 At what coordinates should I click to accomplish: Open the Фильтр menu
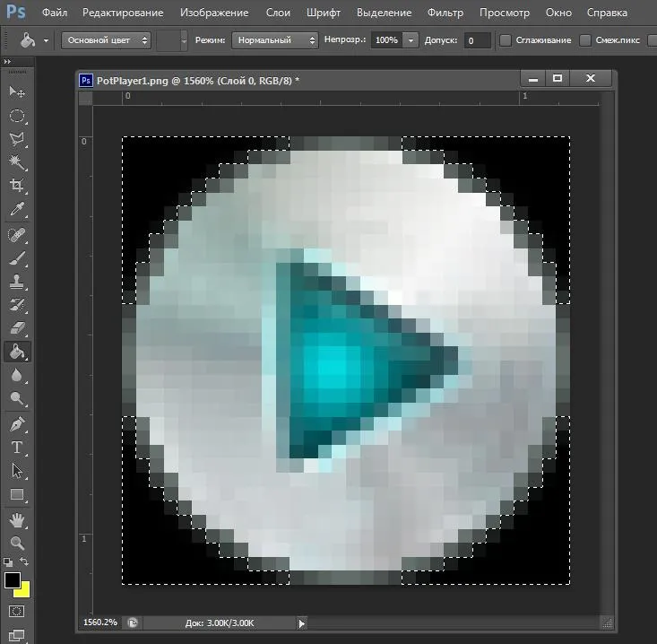click(x=445, y=13)
